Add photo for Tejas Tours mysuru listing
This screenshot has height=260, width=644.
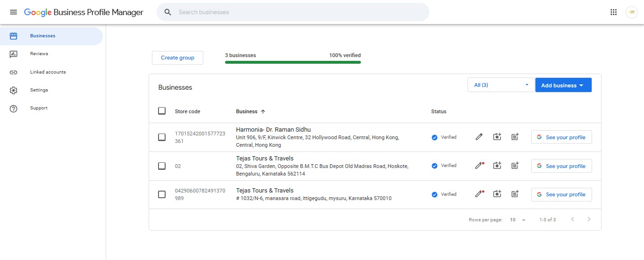(x=497, y=194)
